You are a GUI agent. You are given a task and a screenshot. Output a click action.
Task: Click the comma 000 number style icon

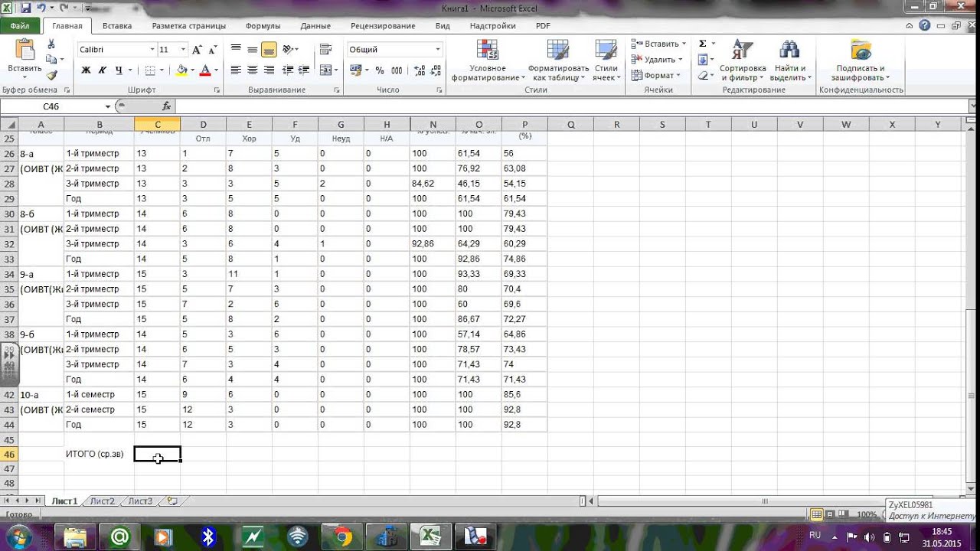click(397, 70)
